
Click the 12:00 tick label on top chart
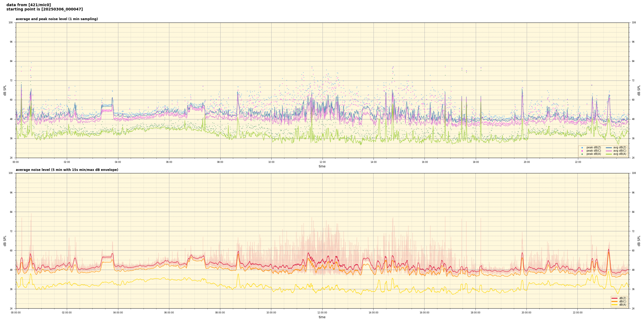[322, 162]
